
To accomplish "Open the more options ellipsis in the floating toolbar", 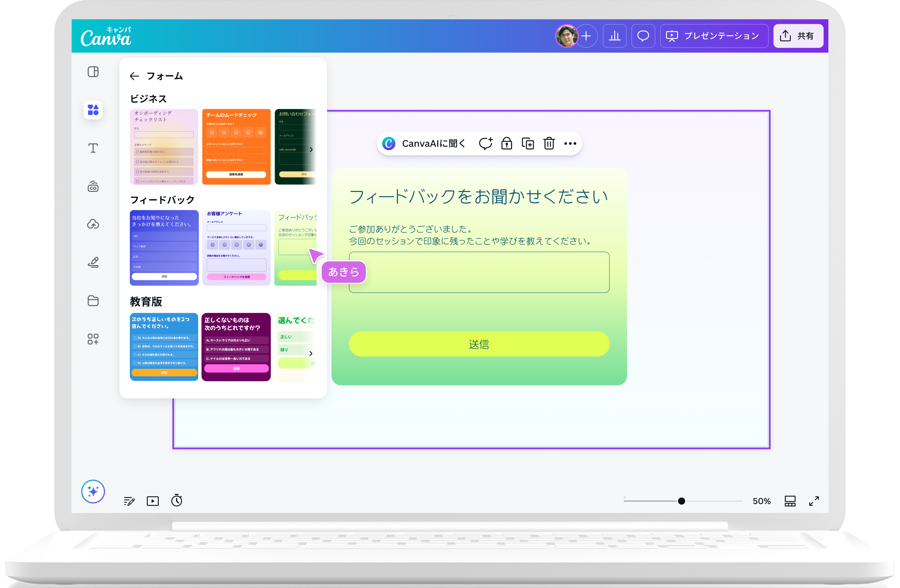I will tap(570, 144).
